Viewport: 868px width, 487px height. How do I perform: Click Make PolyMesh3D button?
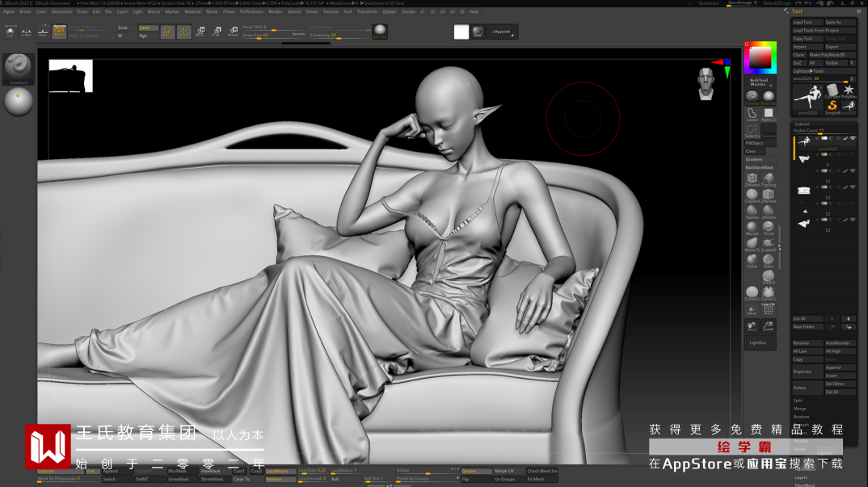click(x=832, y=55)
